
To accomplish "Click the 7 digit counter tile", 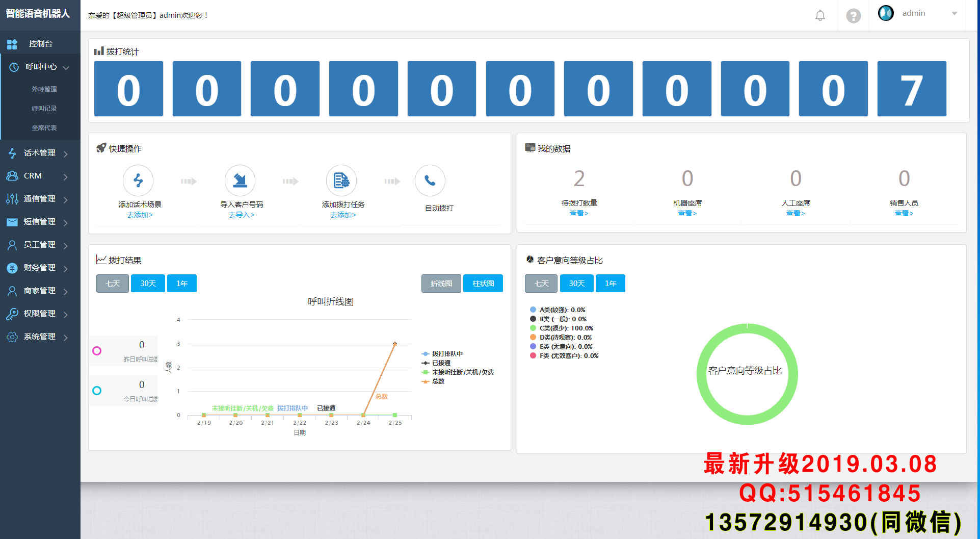I will point(912,89).
